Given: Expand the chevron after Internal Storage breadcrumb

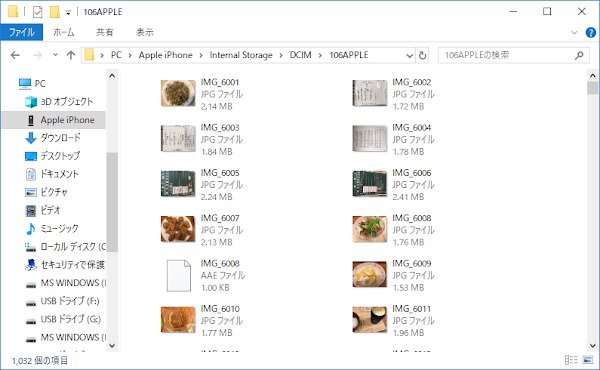Looking at the screenshot, I should [x=281, y=55].
